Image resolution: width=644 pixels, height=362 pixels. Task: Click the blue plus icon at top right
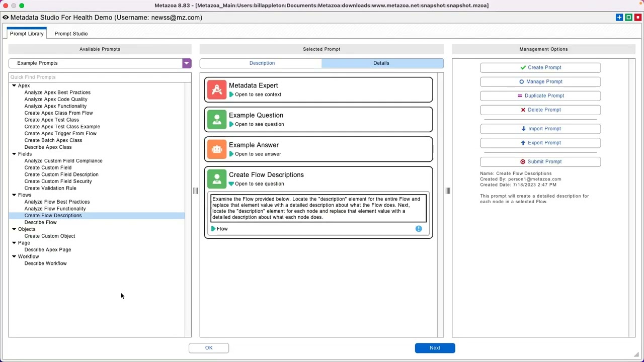pos(619,18)
